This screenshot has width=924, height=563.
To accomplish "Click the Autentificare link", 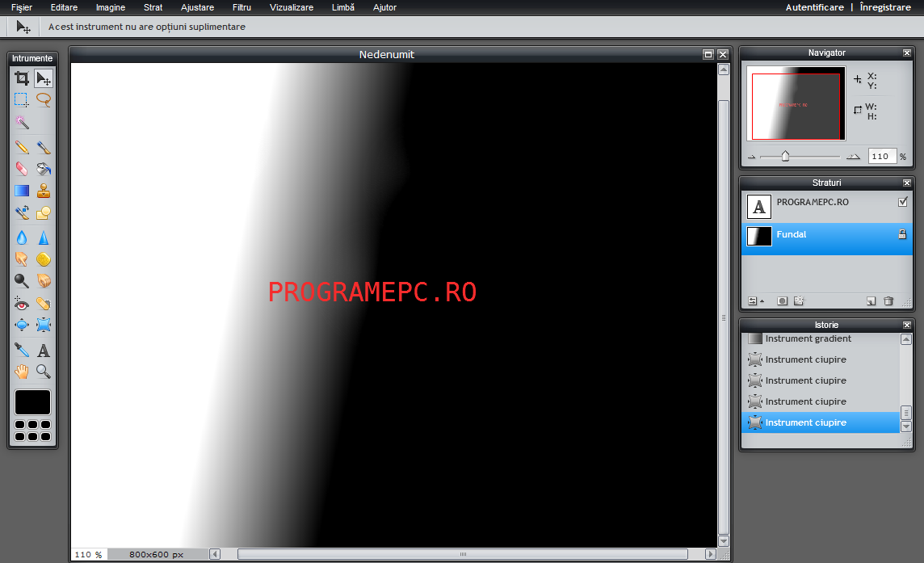I will pos(814,7).
